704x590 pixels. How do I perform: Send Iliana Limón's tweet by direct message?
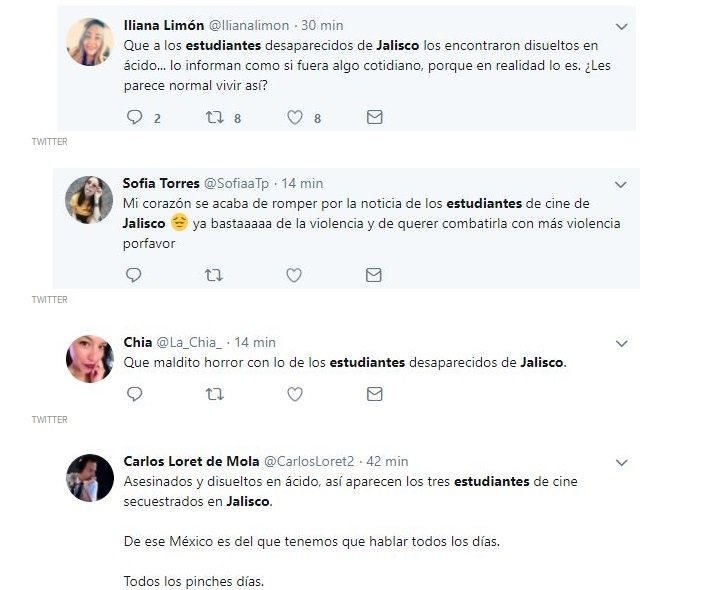(374, 117)
